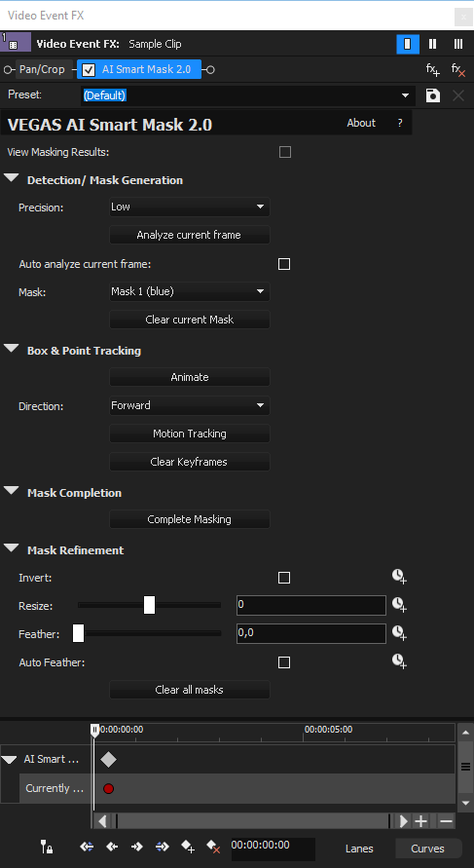Click the create keyframe diamond plus icon

[x=188, y=846]
